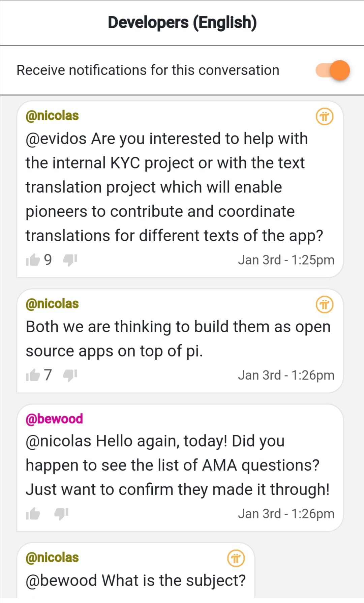Open @nicolas username on last message

(52, 557)
